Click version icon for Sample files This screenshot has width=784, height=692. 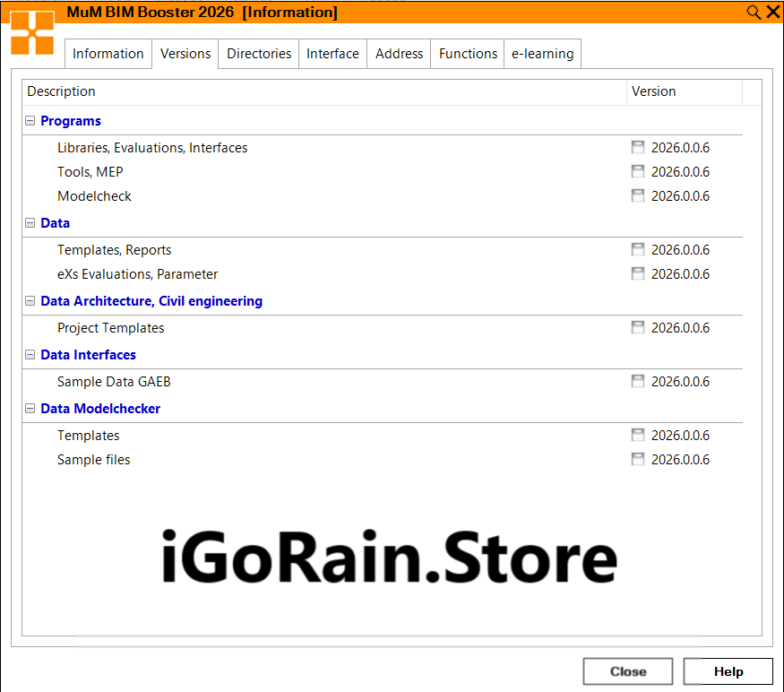tap(638, 460)
